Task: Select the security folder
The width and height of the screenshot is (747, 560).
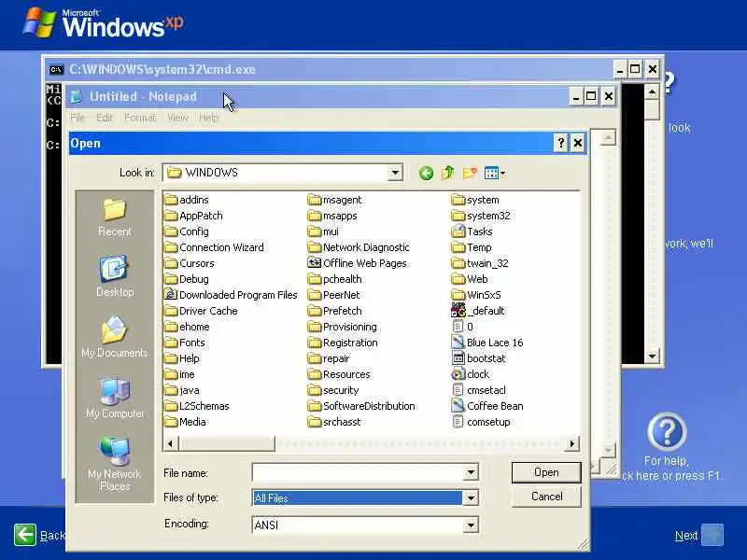Action: tap(333, 390)
